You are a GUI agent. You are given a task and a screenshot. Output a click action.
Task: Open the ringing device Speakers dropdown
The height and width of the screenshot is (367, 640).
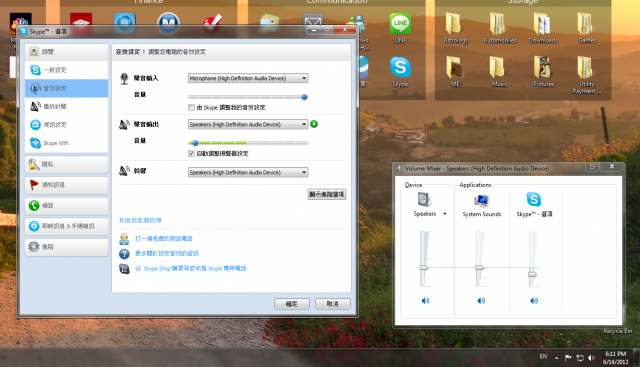(x=248, y=172)
